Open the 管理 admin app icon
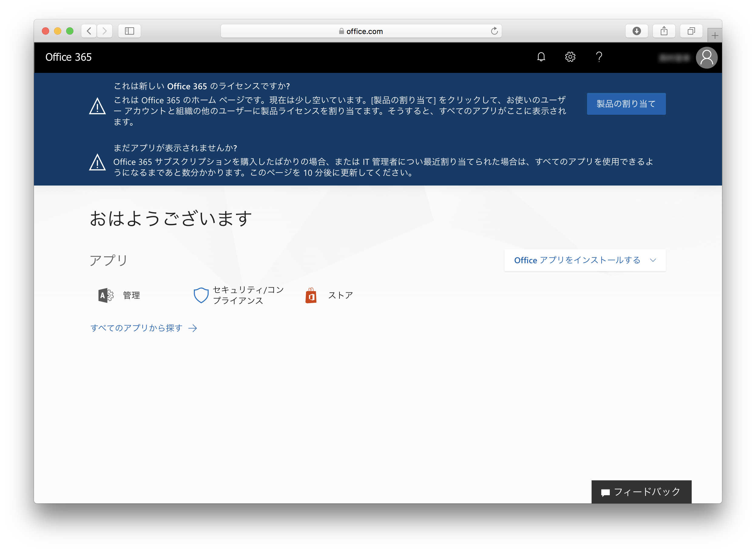 tap(106, 295)
